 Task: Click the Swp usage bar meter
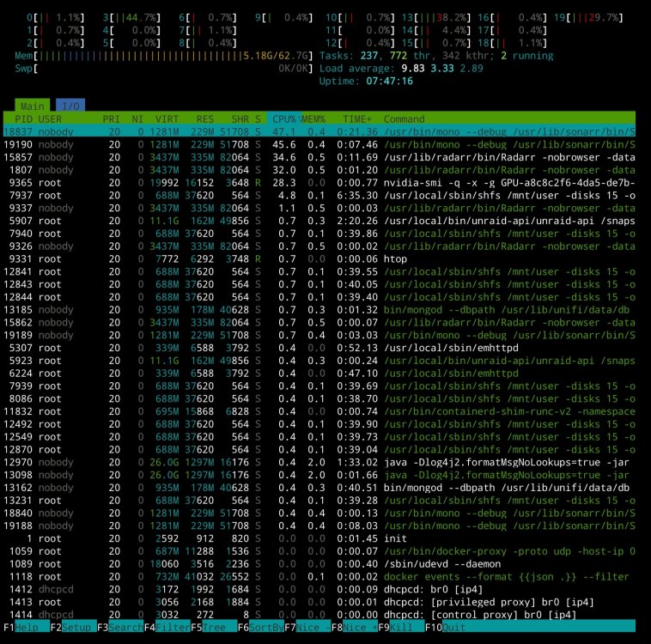pyautogui.click(x=163, y=68)
